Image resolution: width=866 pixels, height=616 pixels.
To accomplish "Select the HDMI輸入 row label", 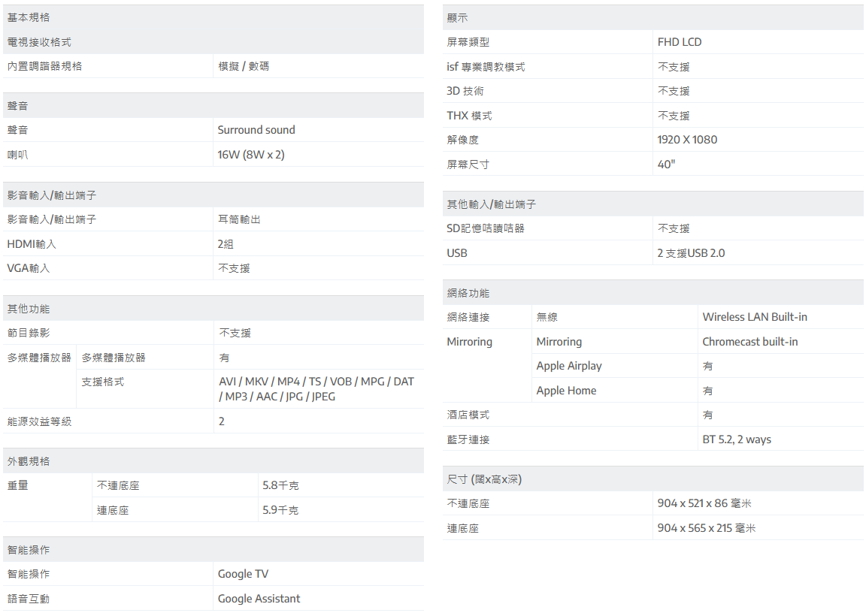I will click(x=32, y=244).
